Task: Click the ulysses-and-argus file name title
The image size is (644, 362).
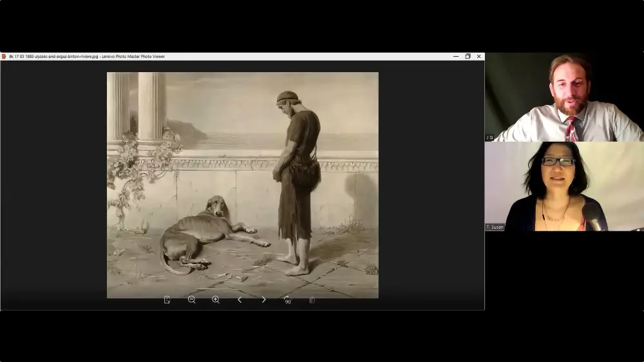Action: click(87, 57)
